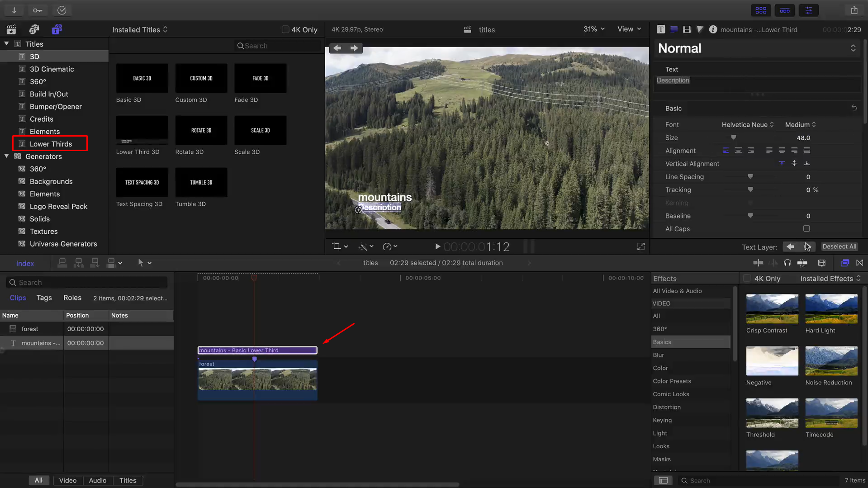
Task: Open the Installed Titles dropdown
Action: click(x=140, y=29)
